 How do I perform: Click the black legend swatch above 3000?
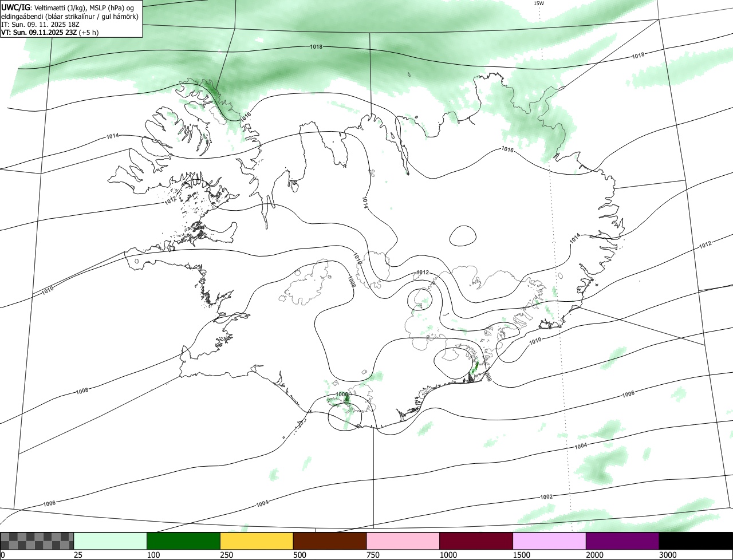pyautogui.click(x=696, y=541)
